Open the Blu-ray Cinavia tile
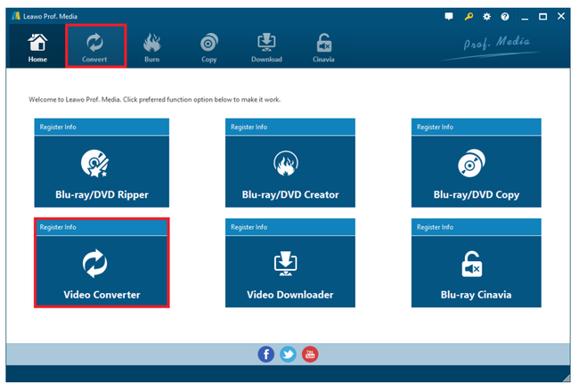Screen dimensions: 579x392 476,271
